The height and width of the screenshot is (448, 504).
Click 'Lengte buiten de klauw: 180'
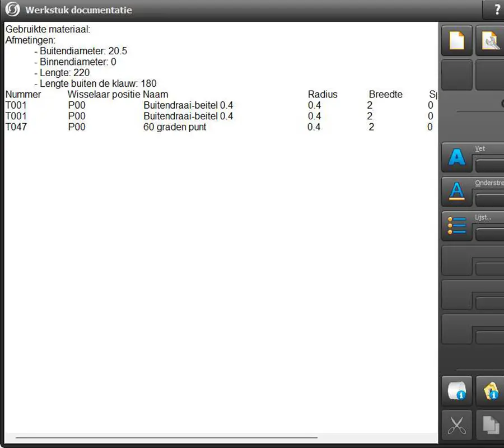(95, 83)
